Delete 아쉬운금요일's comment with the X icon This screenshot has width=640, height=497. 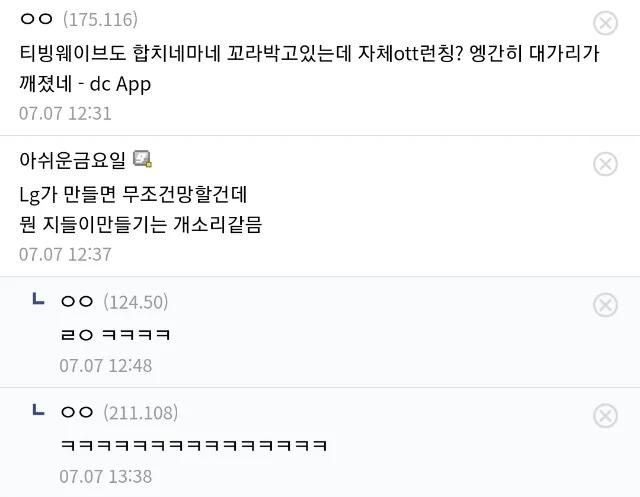(605, 164)
